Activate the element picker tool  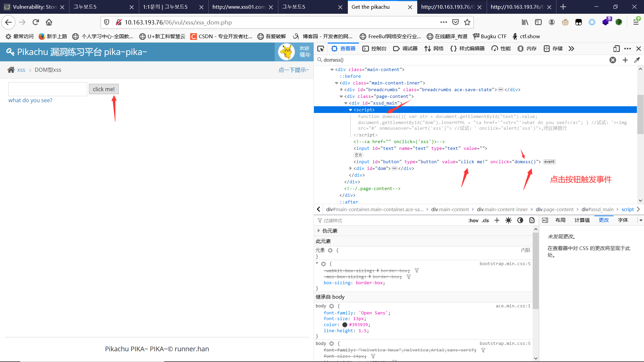321,49
